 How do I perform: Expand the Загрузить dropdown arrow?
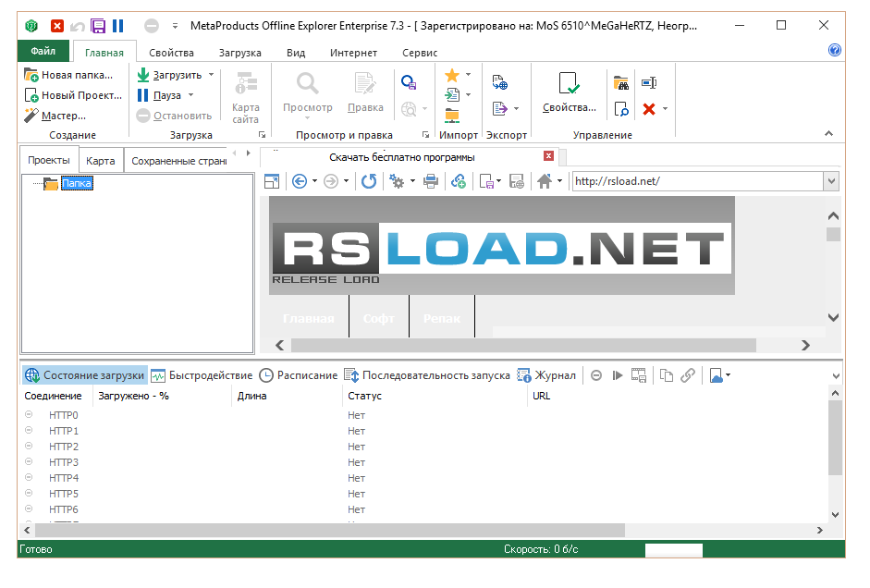click(212, 75)
